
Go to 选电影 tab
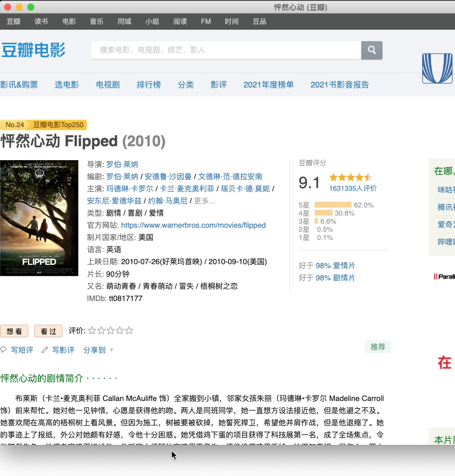pos(67,85)
